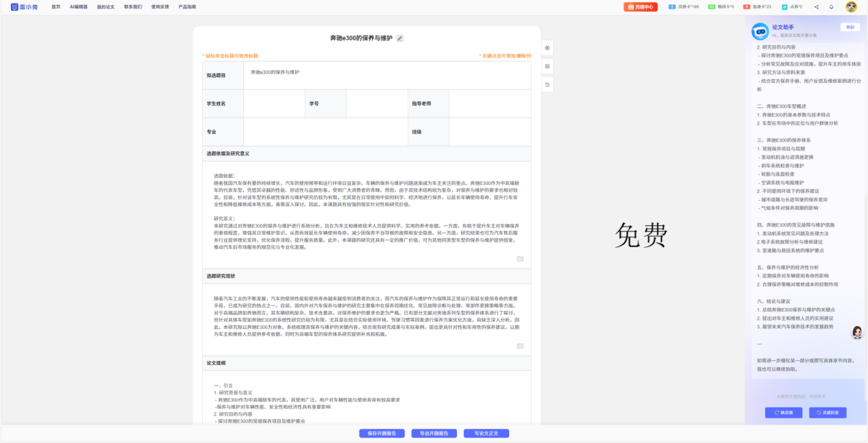
Task: Click the floating customer service avatar
Action: (856, 332)
